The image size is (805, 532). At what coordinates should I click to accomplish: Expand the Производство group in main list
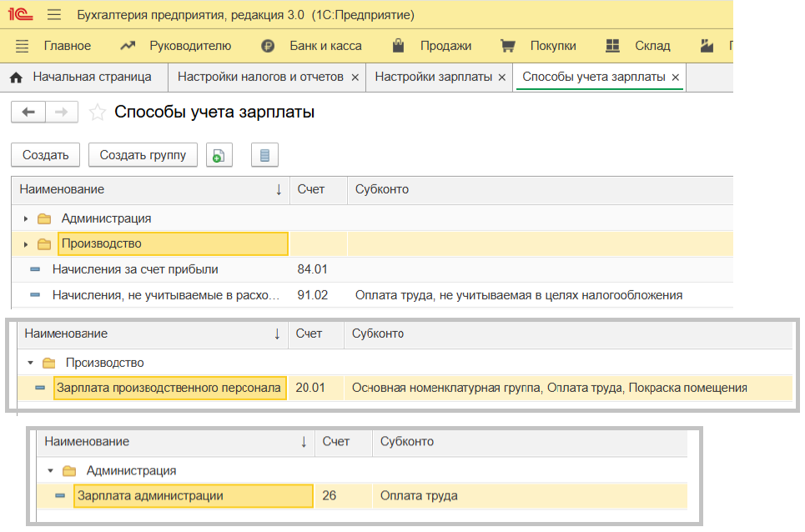[26, 244]
